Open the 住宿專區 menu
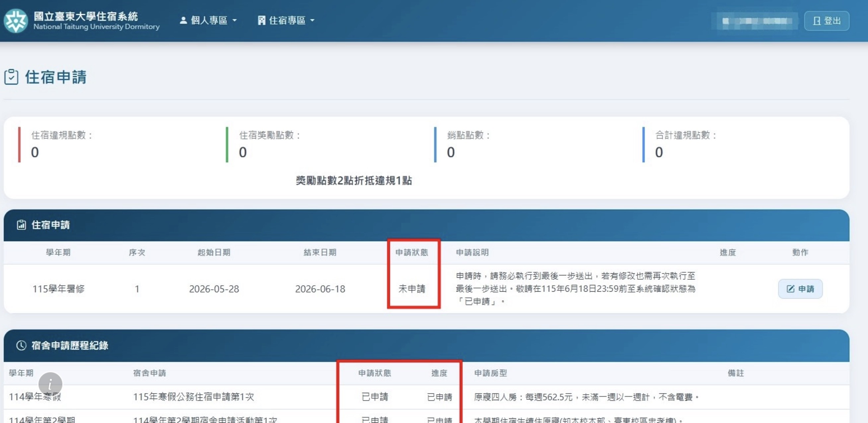 tap(286, 21)
